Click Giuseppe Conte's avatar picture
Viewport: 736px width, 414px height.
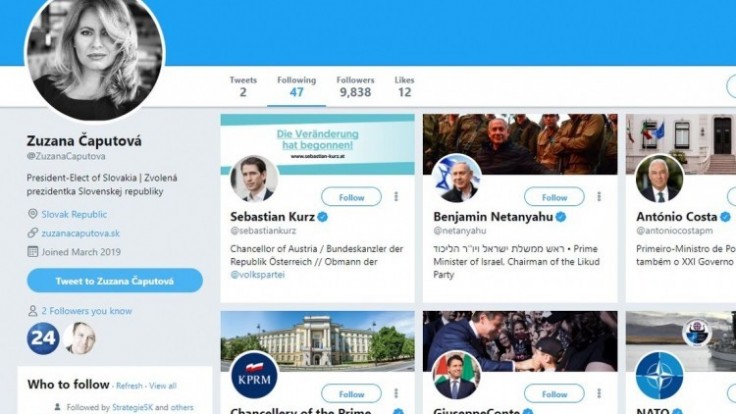coord(457,376)
